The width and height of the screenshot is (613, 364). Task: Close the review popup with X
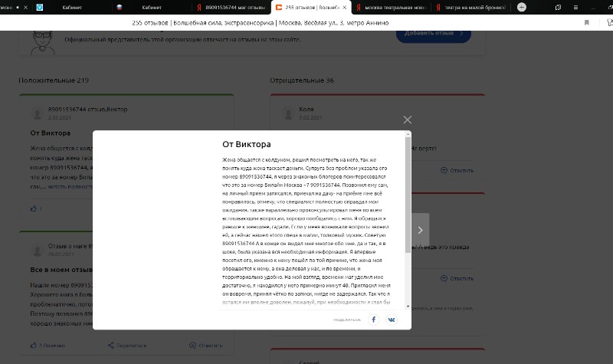coord(408,120)
